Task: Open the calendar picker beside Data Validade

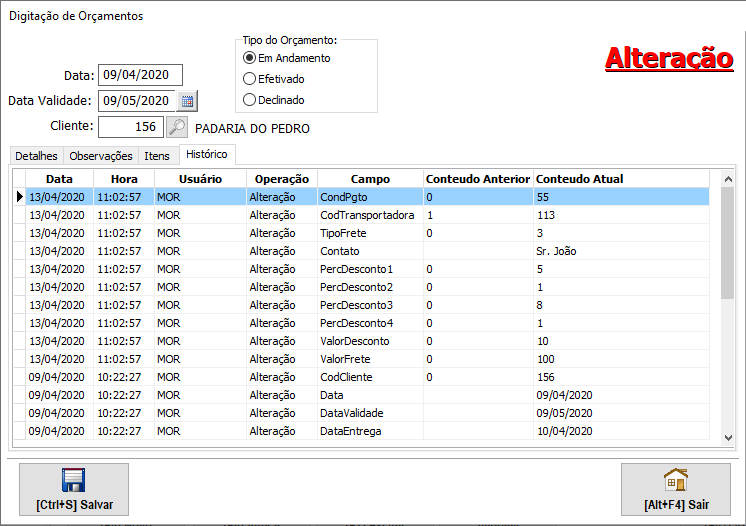Action: tap(187, 100)
